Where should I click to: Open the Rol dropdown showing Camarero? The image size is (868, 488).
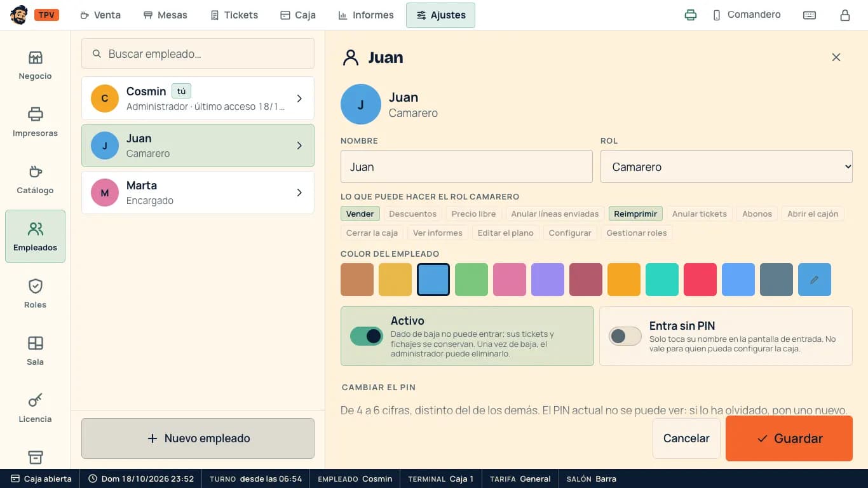[726, 166]
